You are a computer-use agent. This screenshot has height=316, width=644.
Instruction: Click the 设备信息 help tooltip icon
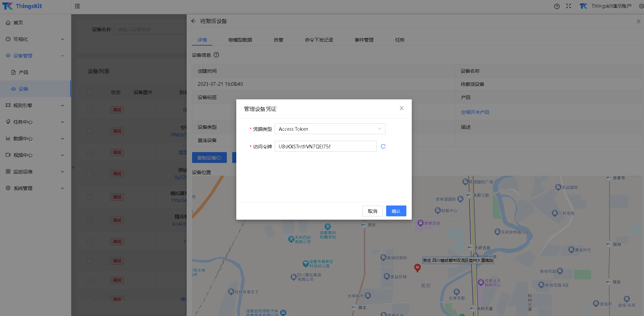216,55
